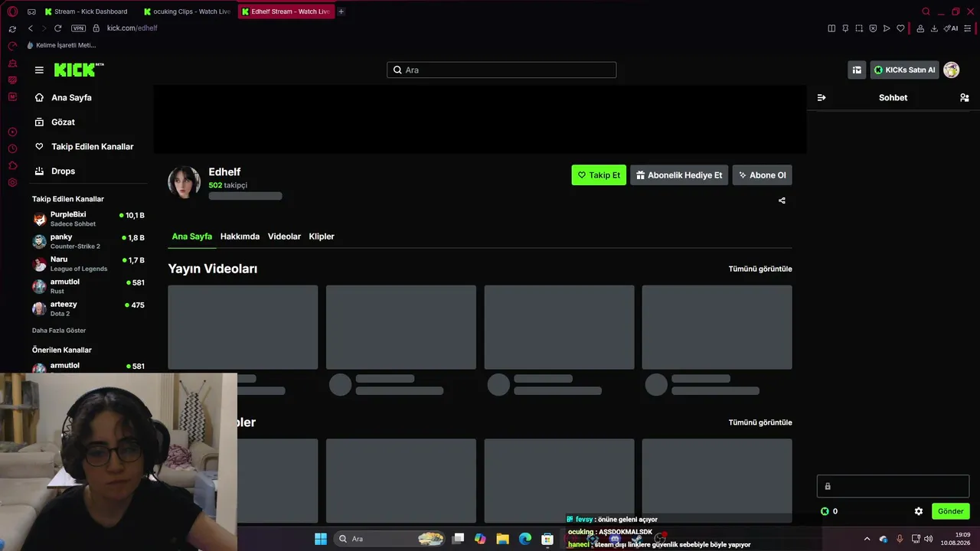Open PurpleBixi followed channel

click(x=88, y=219)
